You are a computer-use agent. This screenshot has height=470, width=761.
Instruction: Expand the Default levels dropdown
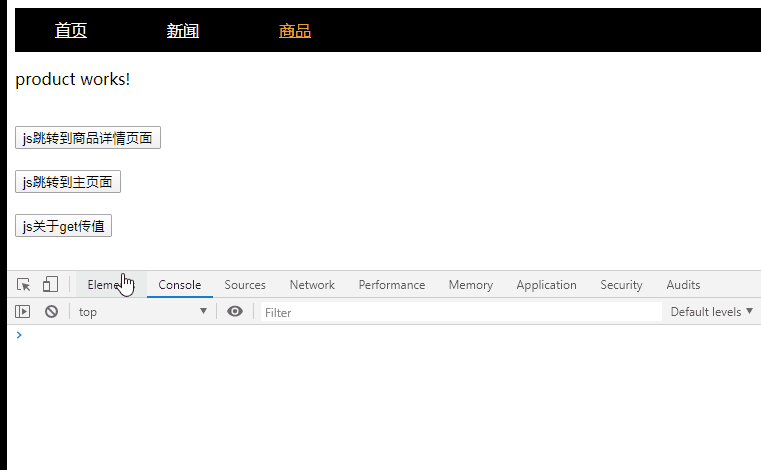(711, 312)
